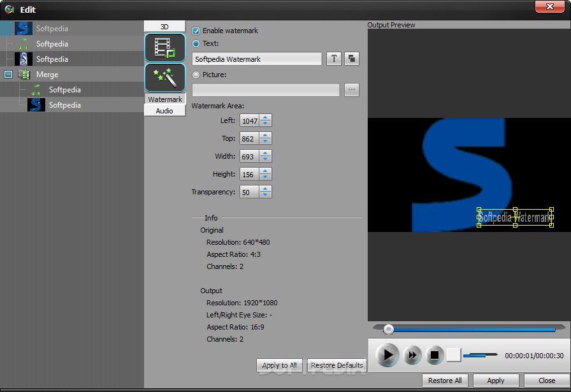Screen dimensions: 571x392
Task: Increase the Left value with up arrow
Action: pyautogui.click(x=266, y=117)
